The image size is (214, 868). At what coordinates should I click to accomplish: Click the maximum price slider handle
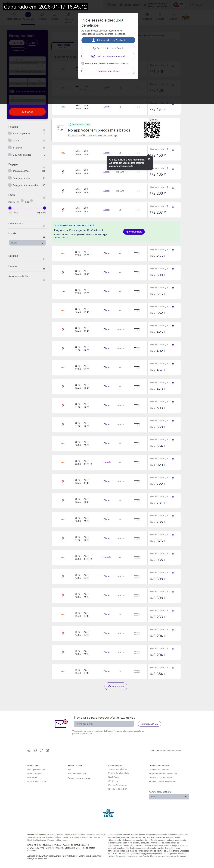pos(45,208)
